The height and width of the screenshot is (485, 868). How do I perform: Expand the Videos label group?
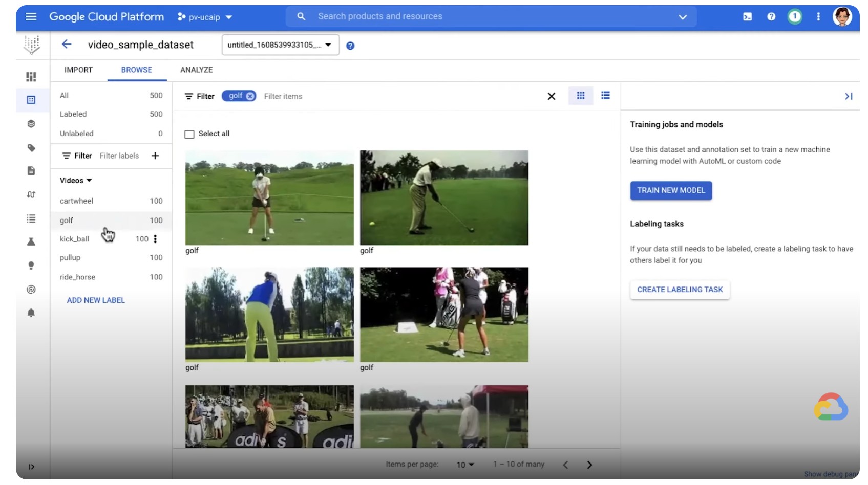76,181
